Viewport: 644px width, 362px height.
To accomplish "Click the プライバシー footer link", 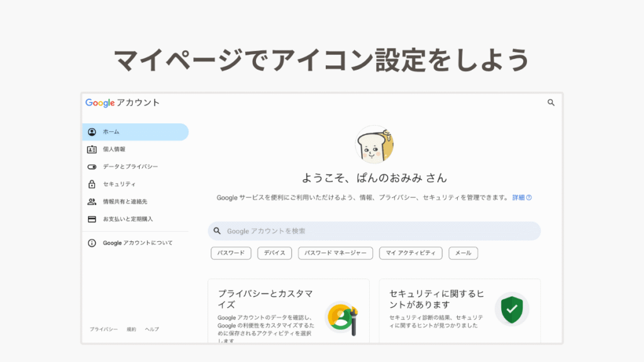I will tap(104, 329).
